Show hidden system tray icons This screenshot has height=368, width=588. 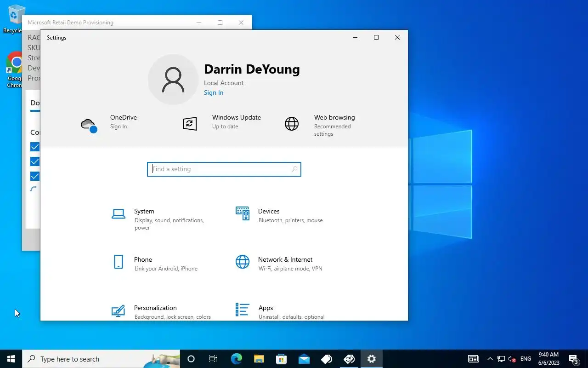pyautogui.click(x=490, y=359)
